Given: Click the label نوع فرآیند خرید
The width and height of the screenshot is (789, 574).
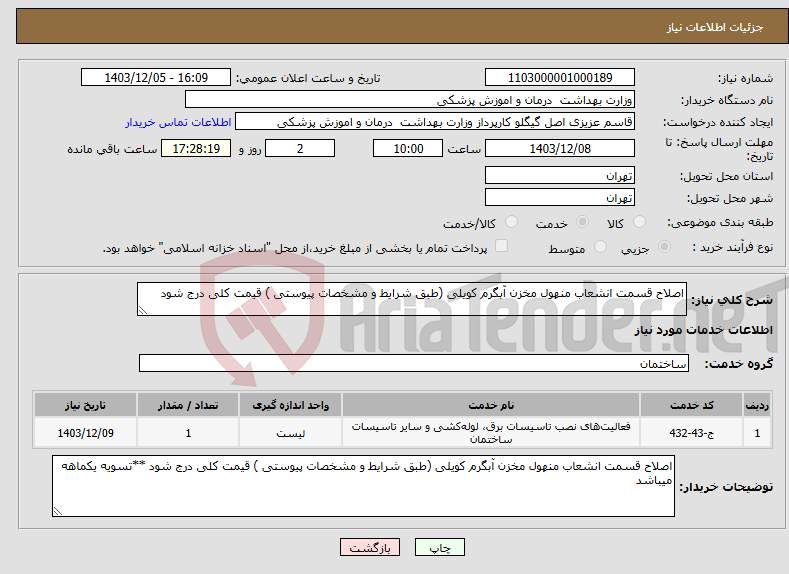Looking at the screenshot, I should tap(733, 247).
